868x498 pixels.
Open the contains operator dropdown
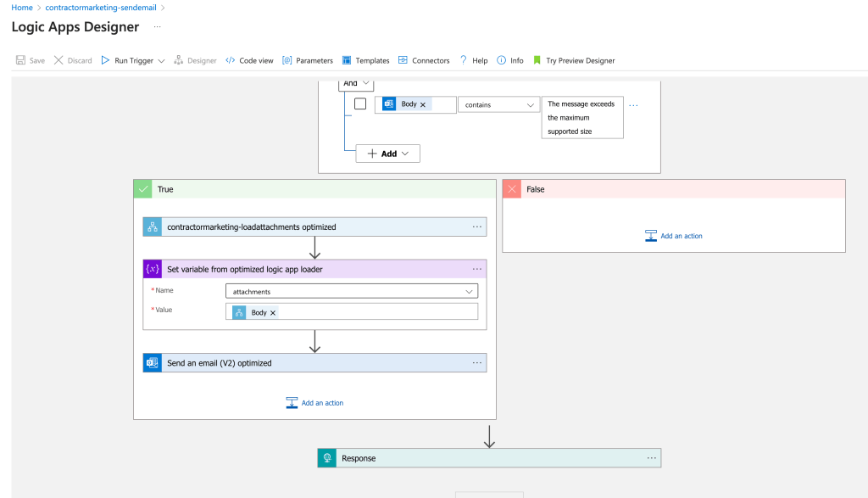pyautogui.click(x=498, y=104)
